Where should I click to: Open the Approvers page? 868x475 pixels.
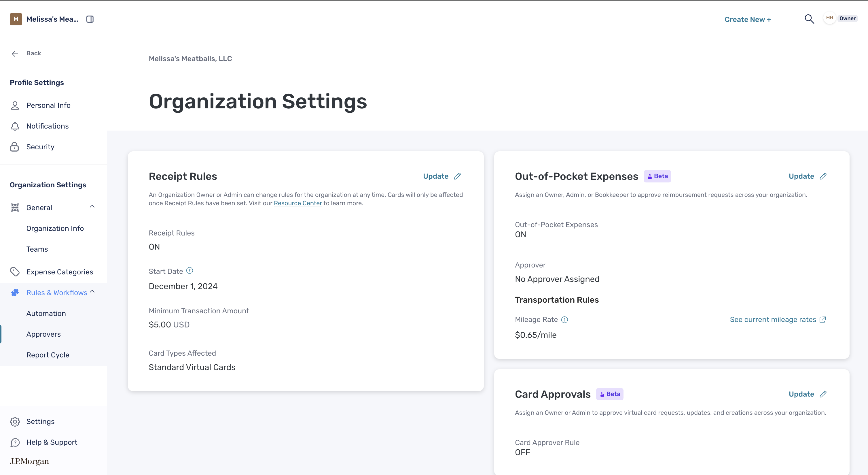pos(43,334)
